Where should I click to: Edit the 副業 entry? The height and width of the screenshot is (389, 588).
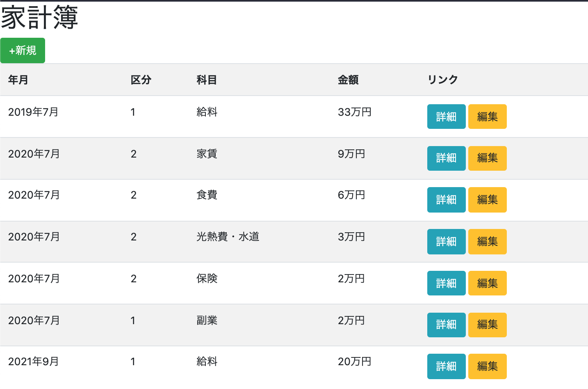pyautogui.click(x=487, y=325)
